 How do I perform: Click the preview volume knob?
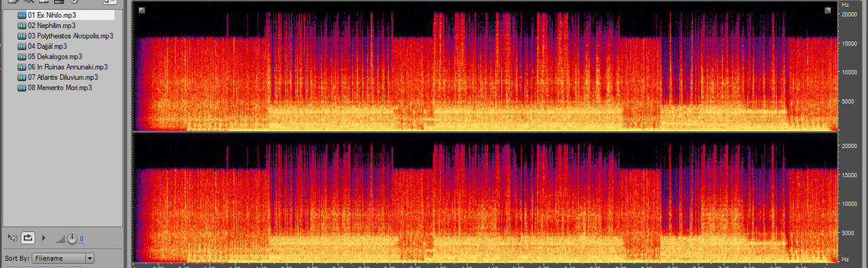(72, 238)
